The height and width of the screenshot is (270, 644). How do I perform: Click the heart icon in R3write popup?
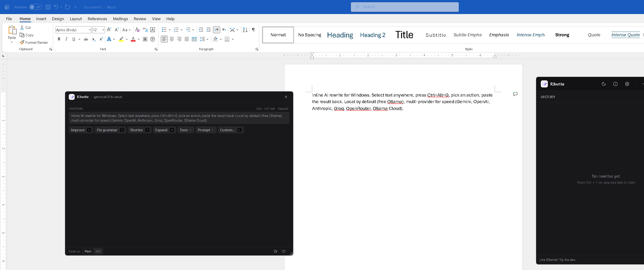(284, 251)
